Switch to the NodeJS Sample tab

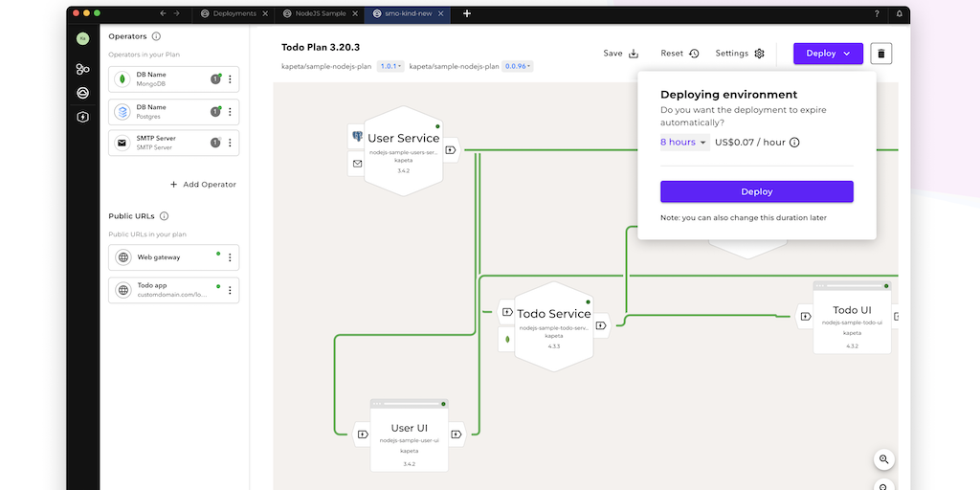pyautogui.click(x=320, y=14)
